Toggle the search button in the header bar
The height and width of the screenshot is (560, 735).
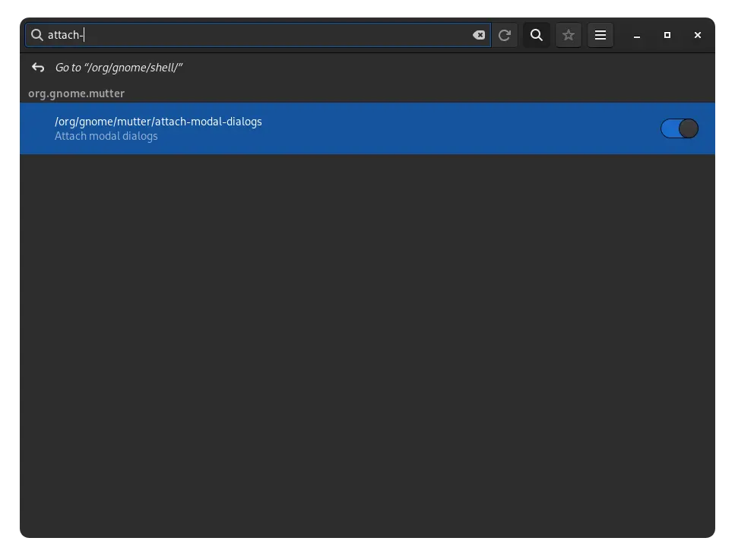tap(537, 35)
